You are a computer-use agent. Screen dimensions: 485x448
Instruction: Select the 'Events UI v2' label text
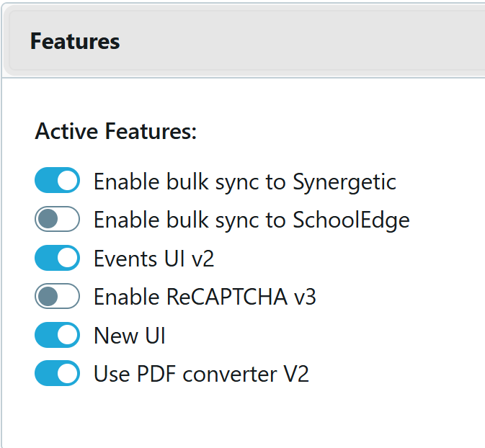click(153, 259)
